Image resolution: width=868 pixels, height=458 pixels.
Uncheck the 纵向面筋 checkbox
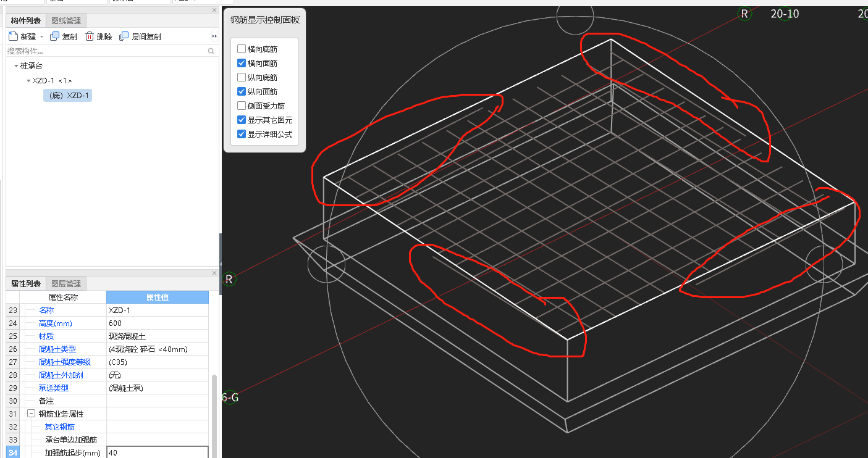tap(242, 91)
